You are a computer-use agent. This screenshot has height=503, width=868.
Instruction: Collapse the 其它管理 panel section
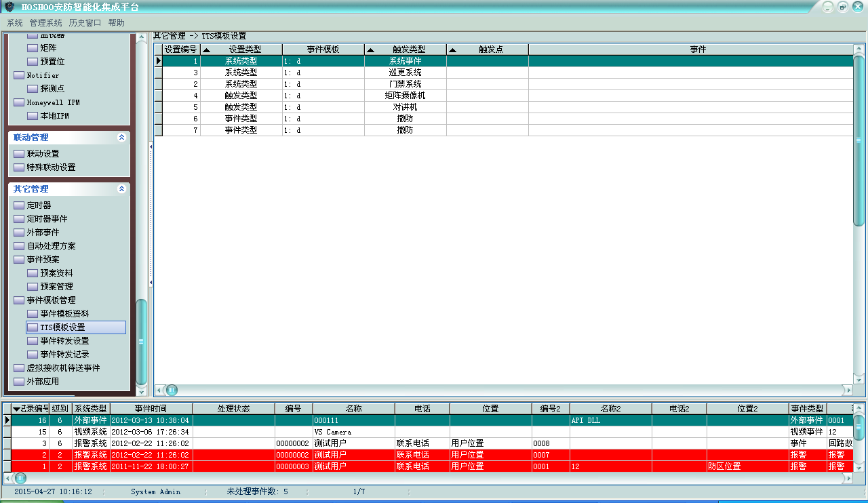[x=121, y=189]
